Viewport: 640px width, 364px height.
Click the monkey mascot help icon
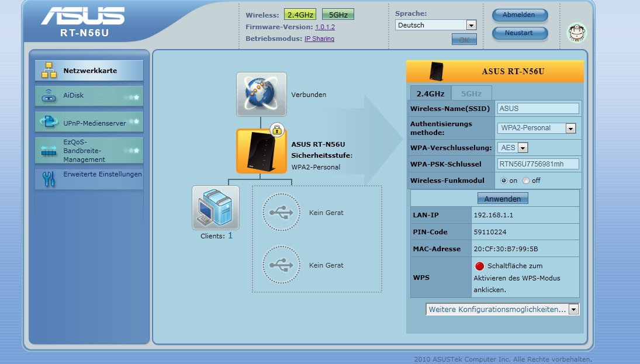(577, 33)
